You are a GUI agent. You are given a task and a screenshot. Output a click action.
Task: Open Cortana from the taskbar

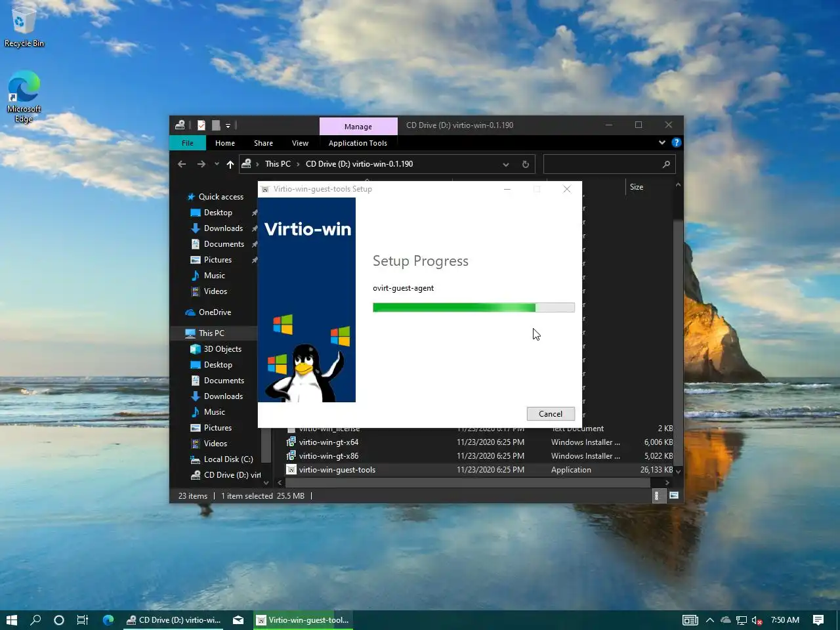point(59,619)
